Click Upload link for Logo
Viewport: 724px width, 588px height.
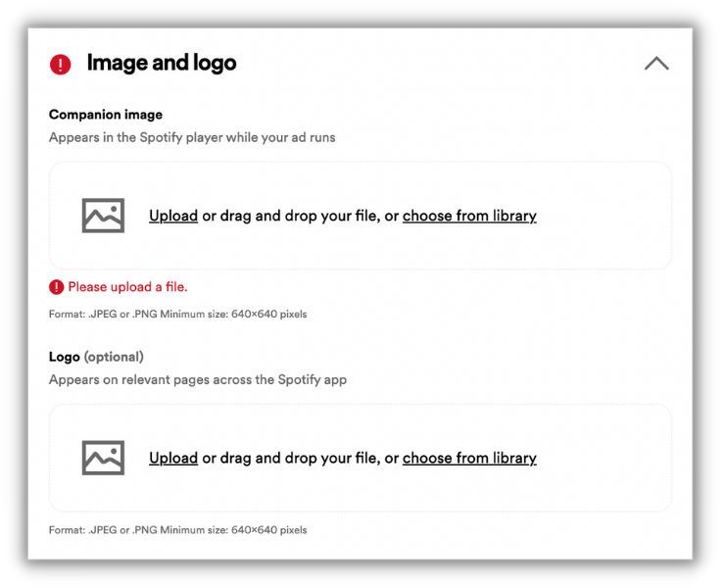click(173, 458)
